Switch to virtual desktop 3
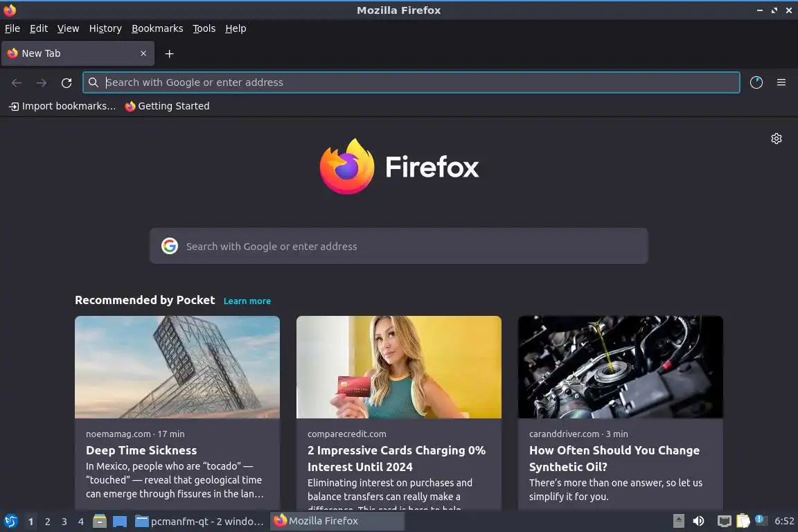This screenshot has height=532, width=798. (x=64, y=522)
